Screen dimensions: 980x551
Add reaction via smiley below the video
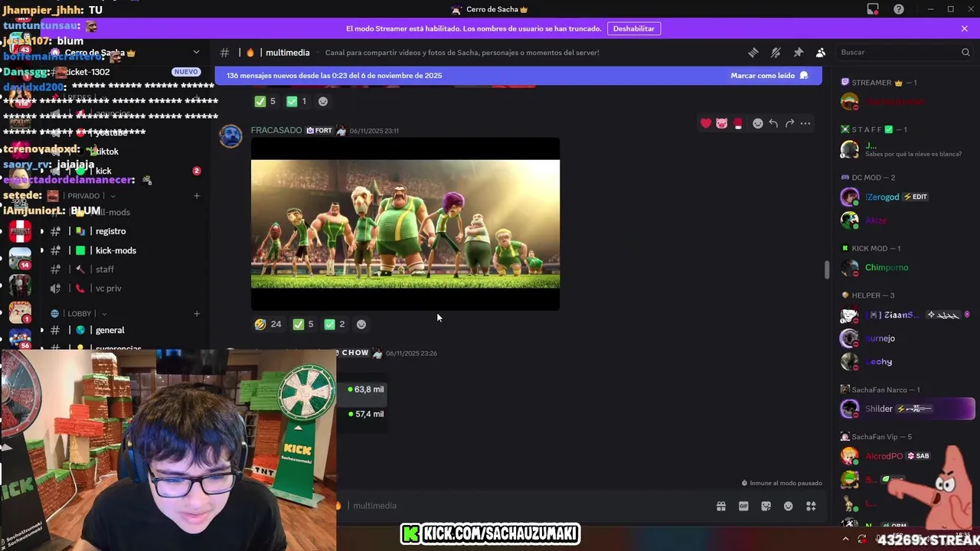coord(361,324)
